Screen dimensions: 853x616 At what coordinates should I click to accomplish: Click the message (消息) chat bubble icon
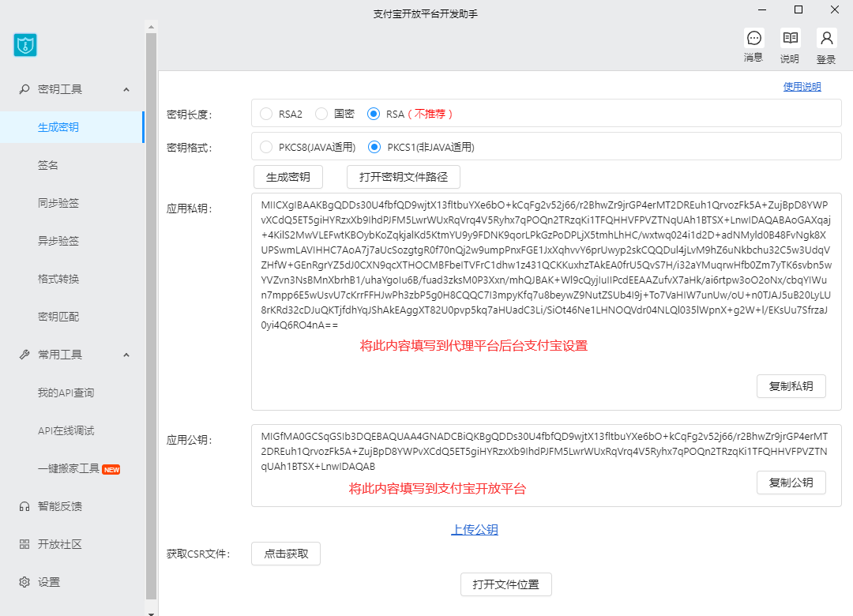(753, 38)
